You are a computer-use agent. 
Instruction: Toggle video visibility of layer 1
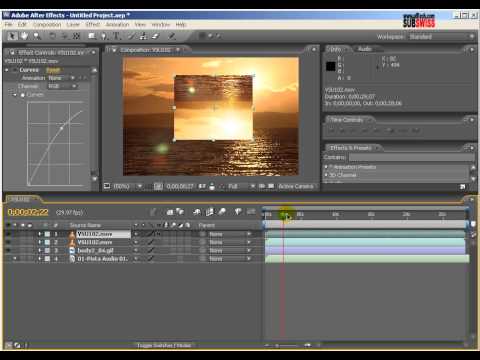[8, 234]
